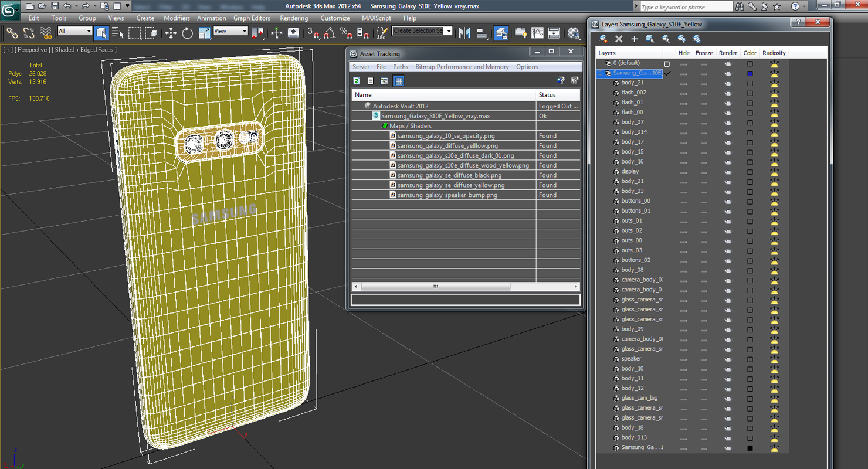Open the Modifiers menu

(177, 18)
